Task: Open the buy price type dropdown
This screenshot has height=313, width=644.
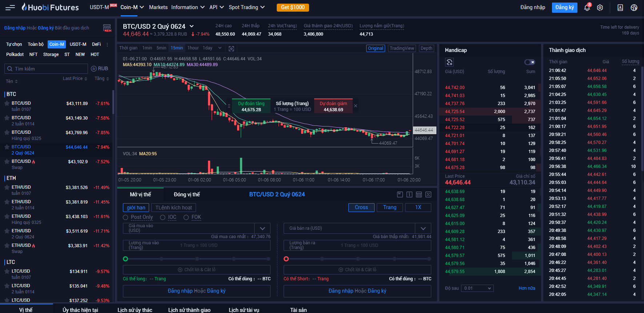Action: [263, 228]
